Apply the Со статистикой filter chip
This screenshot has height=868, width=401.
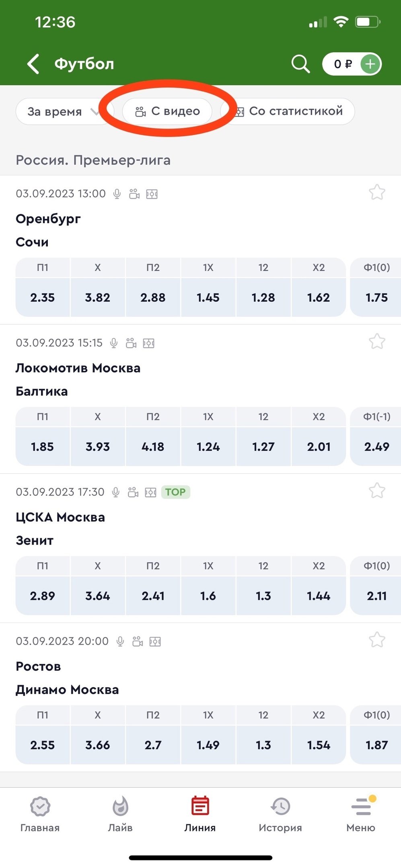pos(290,111)
